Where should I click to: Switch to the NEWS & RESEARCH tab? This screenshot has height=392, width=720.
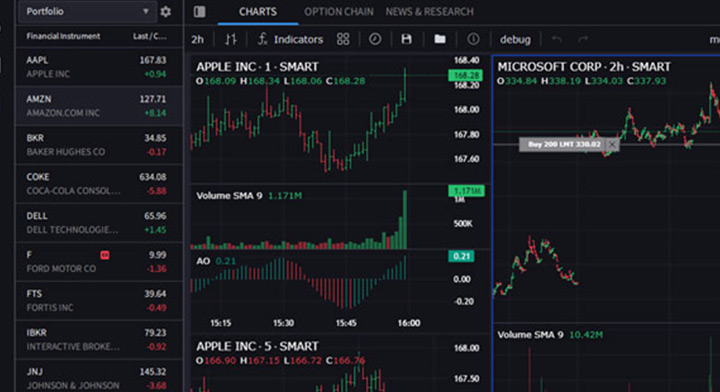[x=429, y=12]
